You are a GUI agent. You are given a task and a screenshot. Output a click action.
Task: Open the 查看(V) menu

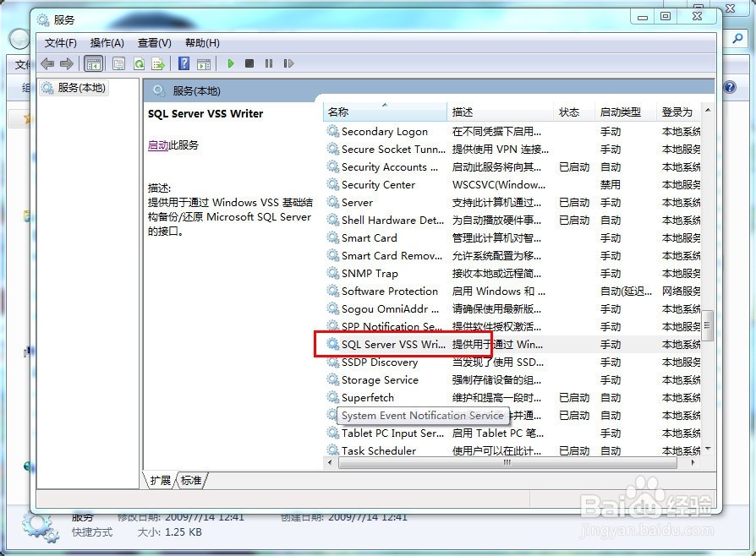(x=154, y=43)
